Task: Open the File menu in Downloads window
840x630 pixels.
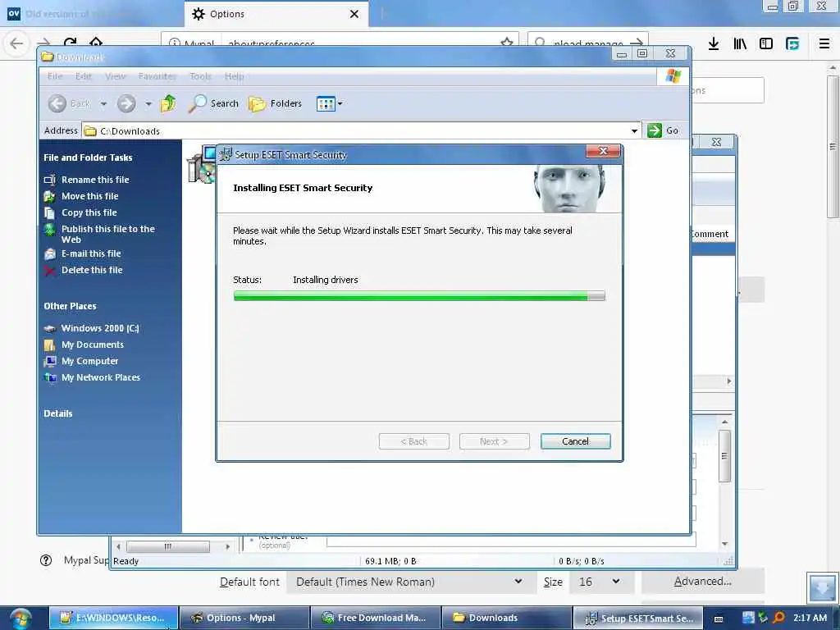Action: coord(55,76)
